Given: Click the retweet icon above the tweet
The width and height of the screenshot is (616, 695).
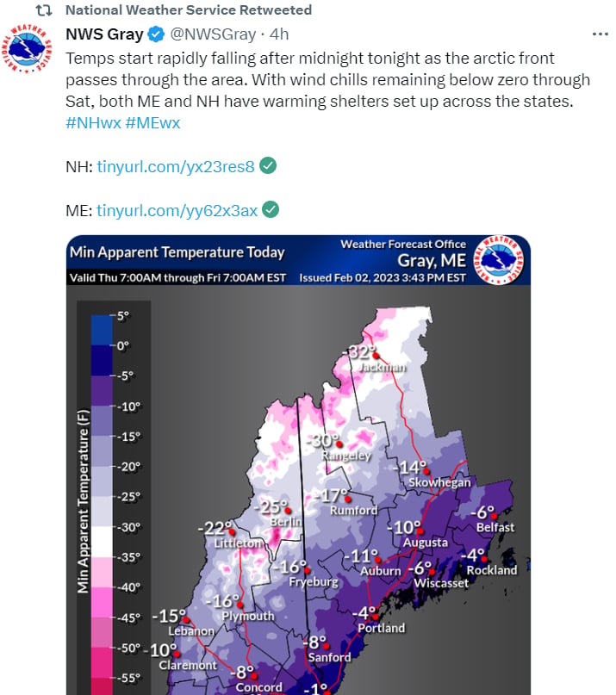Looking at the screenshot, I should click(44, 9).
